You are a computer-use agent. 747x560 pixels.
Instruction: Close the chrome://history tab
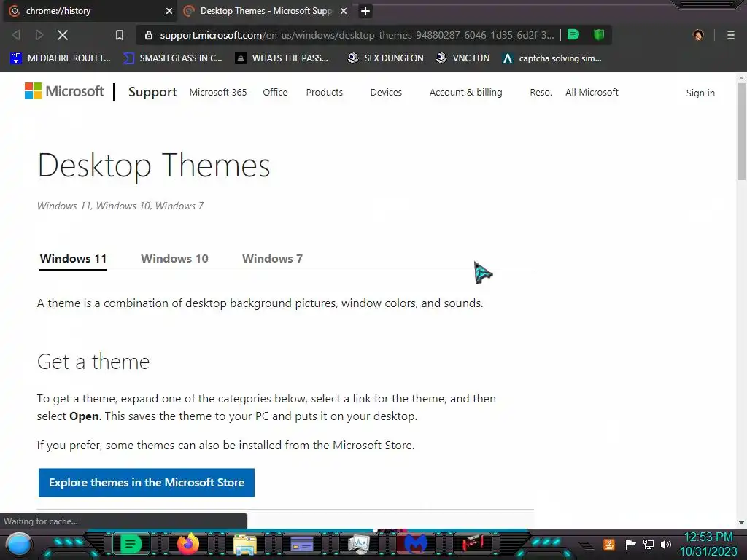point(169,11)
